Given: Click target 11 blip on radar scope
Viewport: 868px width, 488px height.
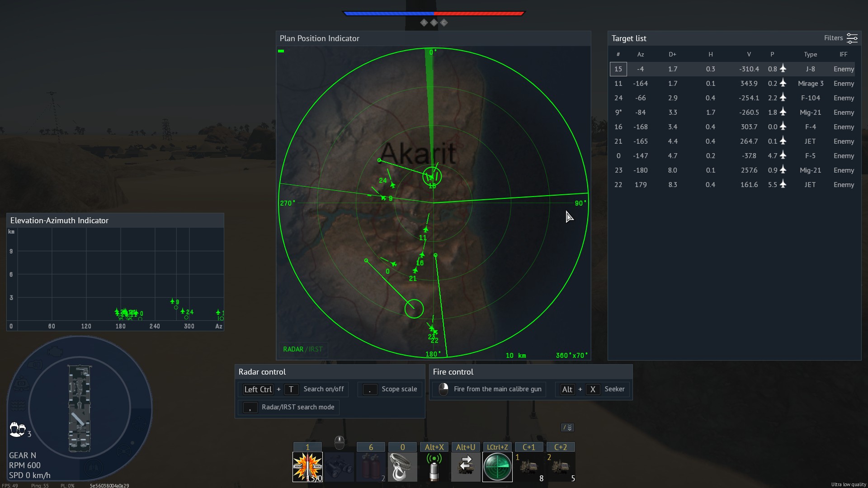Looking at the screenshot, I should click(425, 230).
